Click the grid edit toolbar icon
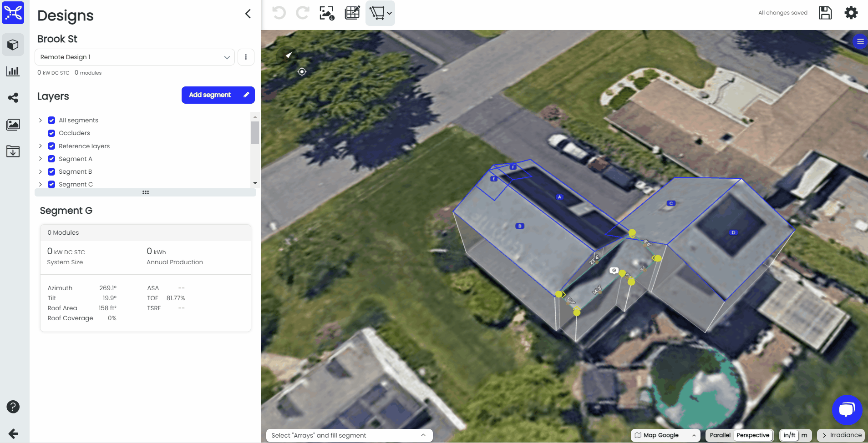The height and width of the screenshot is (443, 868). (352, 13)
